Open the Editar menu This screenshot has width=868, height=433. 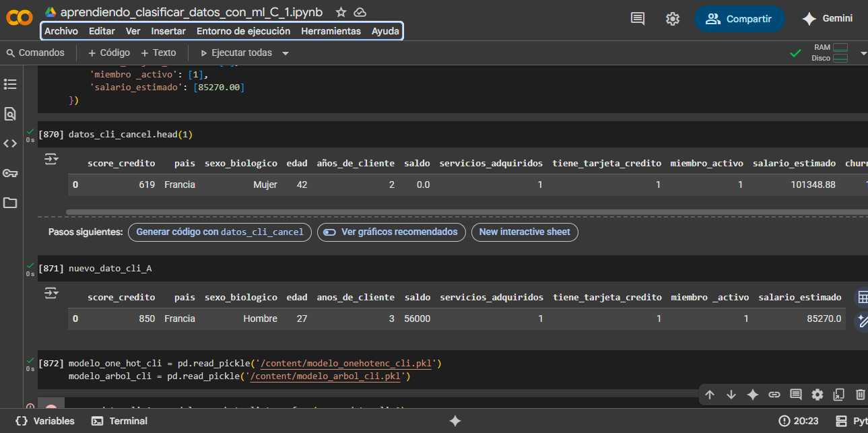click(x=102, y=31)
